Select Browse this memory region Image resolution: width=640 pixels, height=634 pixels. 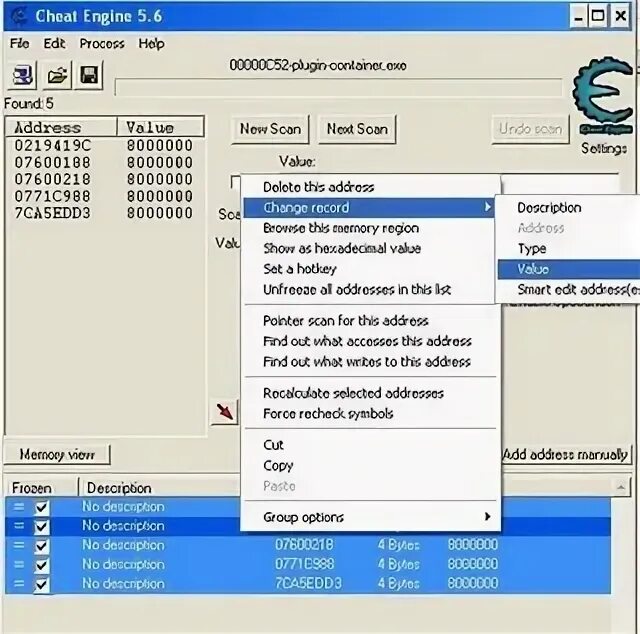pos(341,228)
